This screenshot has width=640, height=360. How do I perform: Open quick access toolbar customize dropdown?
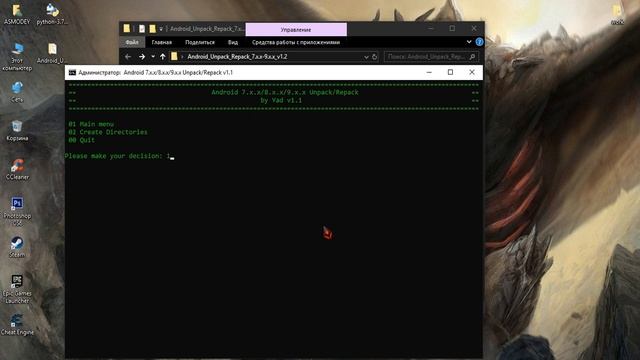tap(161, 29)
